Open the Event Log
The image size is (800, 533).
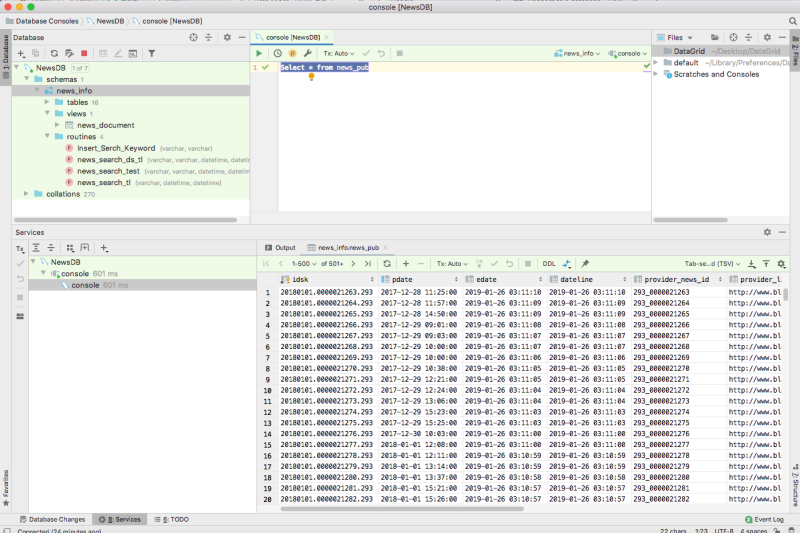point(764,519)
